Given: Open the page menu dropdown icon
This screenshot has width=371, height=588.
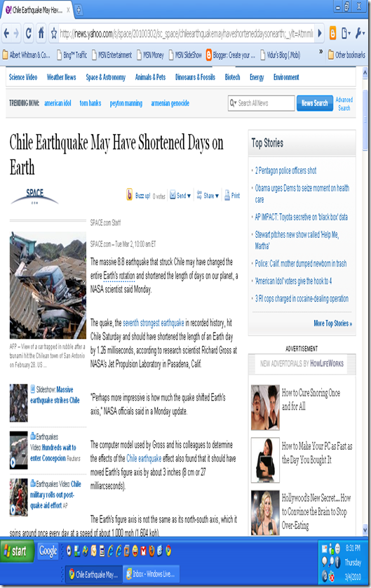Looking at the screenshot, I should point(346,34).
